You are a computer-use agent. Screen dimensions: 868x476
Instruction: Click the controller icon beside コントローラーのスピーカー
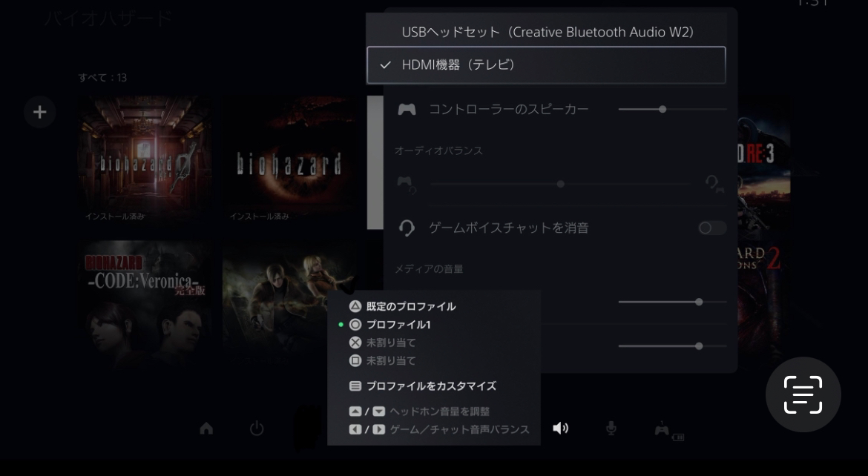click(407, 109)
